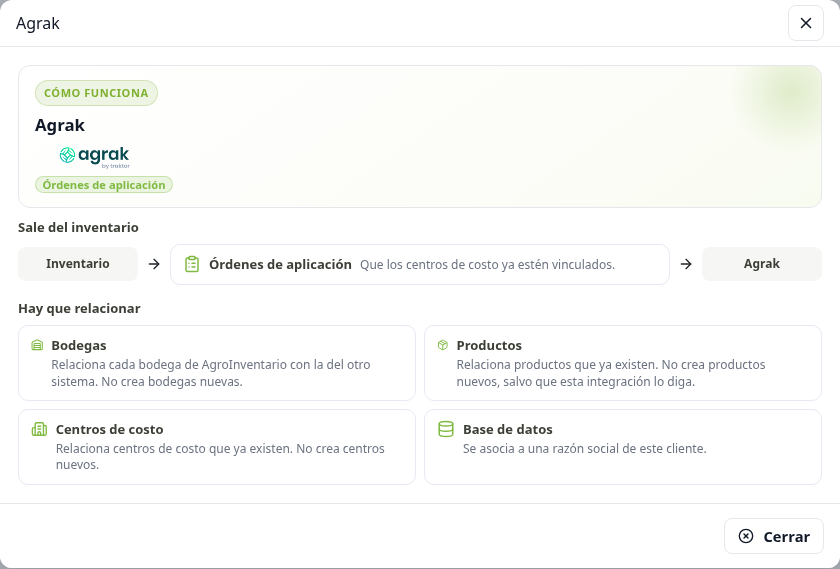Screen dimensions: 840x569
Task: Click the text 'Que los centros de costo ya estén vinculados.'
Action: click(x=488, y=265)
